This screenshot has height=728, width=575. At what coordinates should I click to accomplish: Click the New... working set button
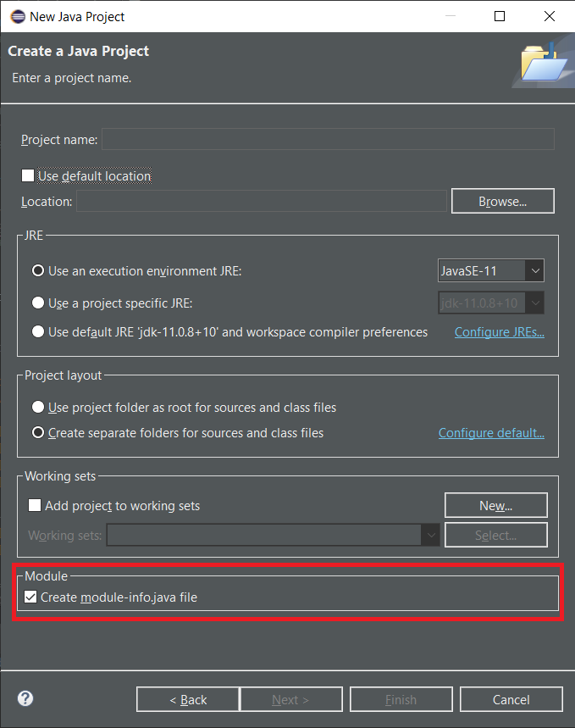[495, 505]
